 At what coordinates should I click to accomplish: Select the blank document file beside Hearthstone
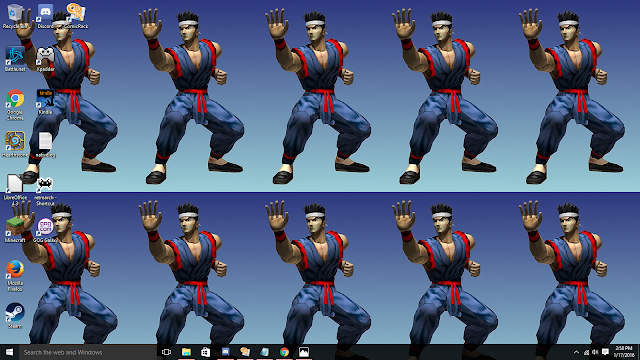tap(45, 144)
